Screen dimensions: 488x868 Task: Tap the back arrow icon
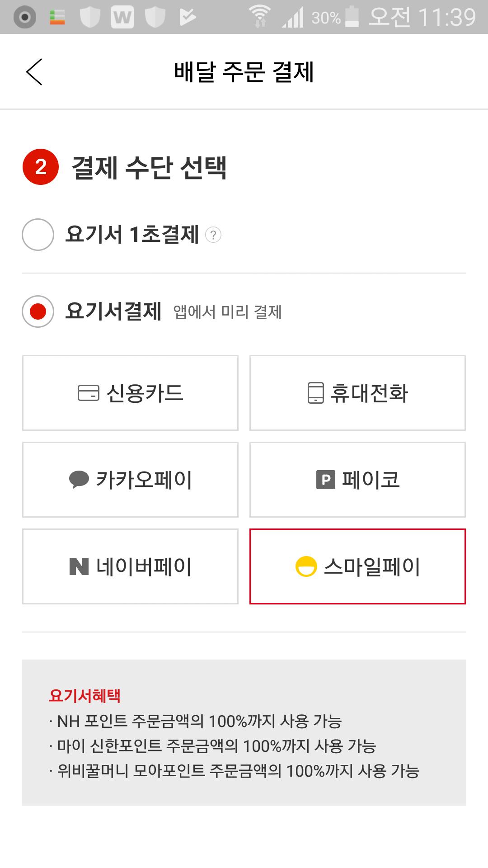(x=34, y=72)
